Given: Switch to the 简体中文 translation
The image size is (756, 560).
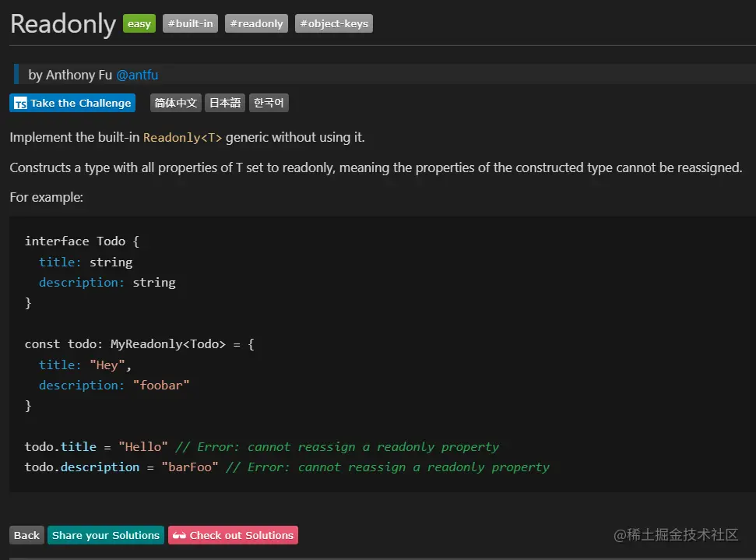Looking at the screenshot, I should tap(175, 103).
